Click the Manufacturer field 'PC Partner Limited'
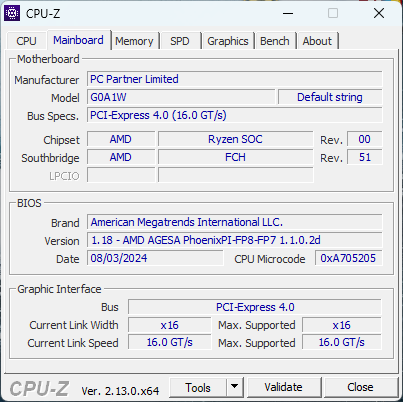Screen dimensions: 403x402 tap(235, 79)
